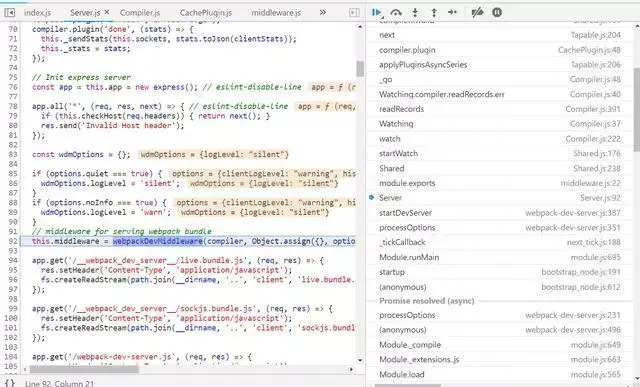This screenshot has width=640, height=387.
Task: Pretty print with curly braces icon
Action: 10,383
